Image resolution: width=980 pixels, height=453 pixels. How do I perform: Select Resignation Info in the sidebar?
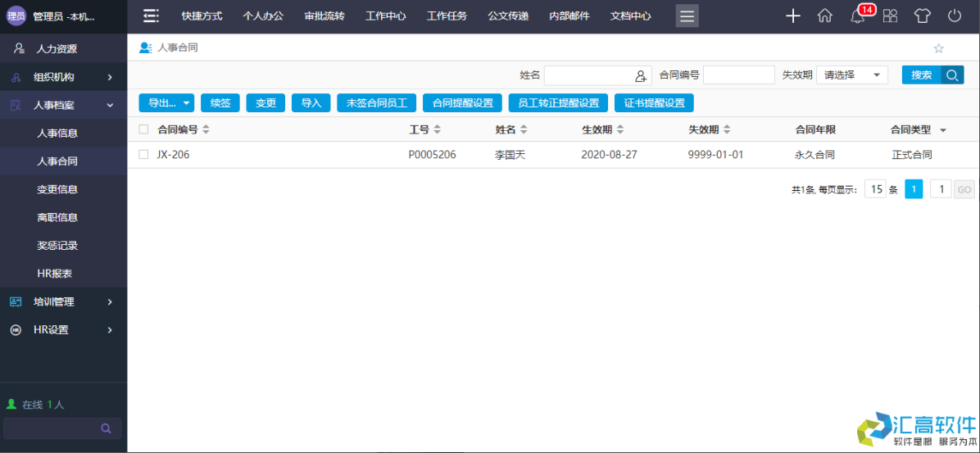(x=57, y=217)
